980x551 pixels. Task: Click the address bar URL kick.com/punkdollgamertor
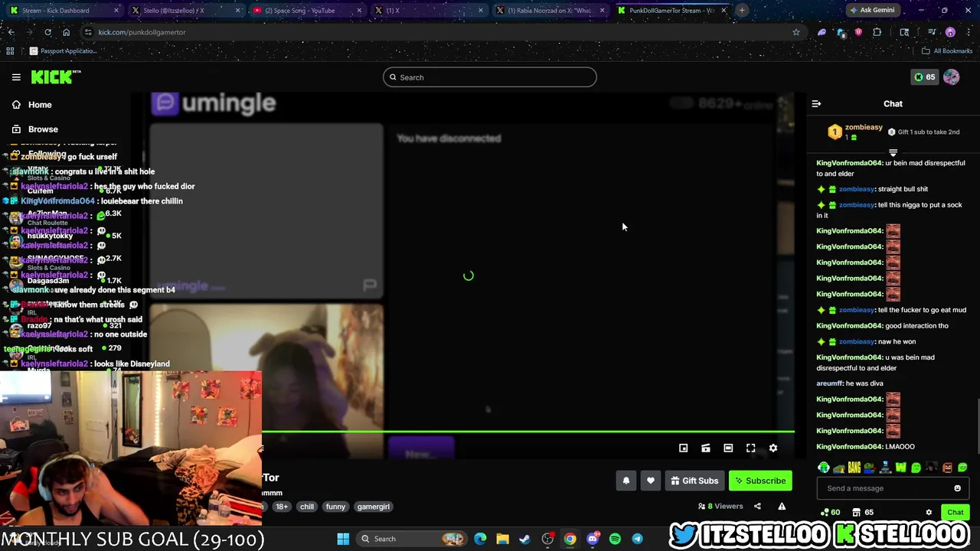click(x=142, y=32)
